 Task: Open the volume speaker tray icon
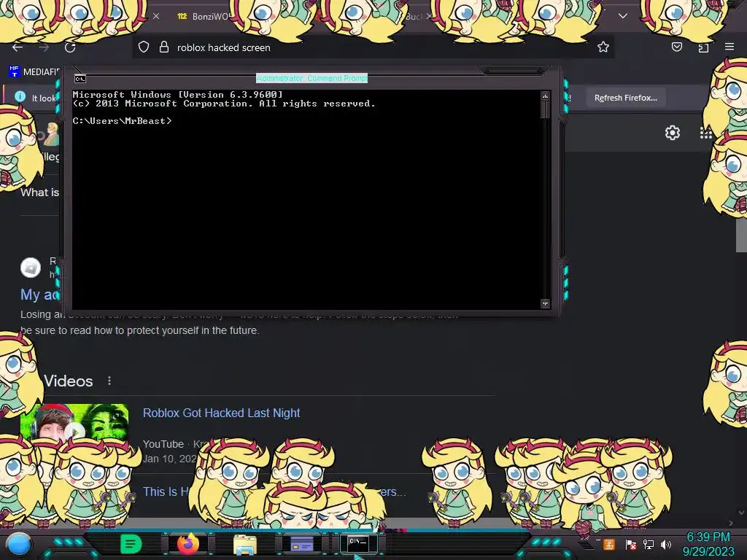(666, 544)
